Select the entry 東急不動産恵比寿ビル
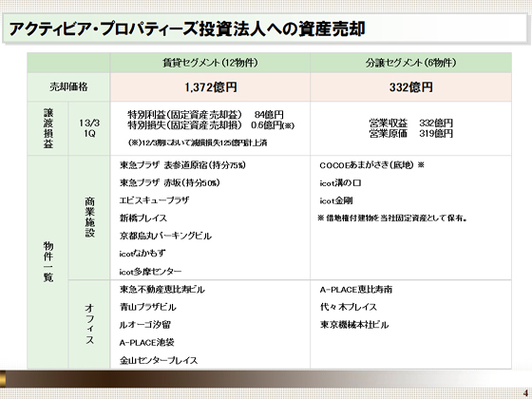The height and width of the screenshot is (399, 532). [162, 290]
